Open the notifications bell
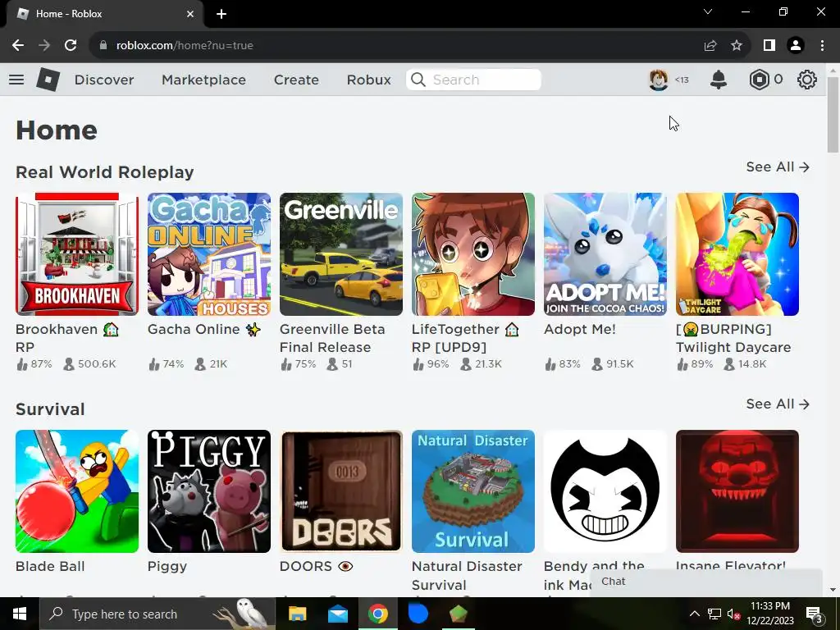The image size is (840, 630). [719, 80]
